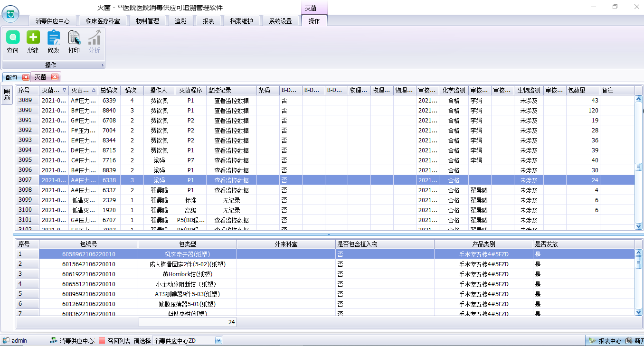Switch to the 配包 document tab
Image resolution: width=644 pixels, height=346 pixels.
pos(11,77)
